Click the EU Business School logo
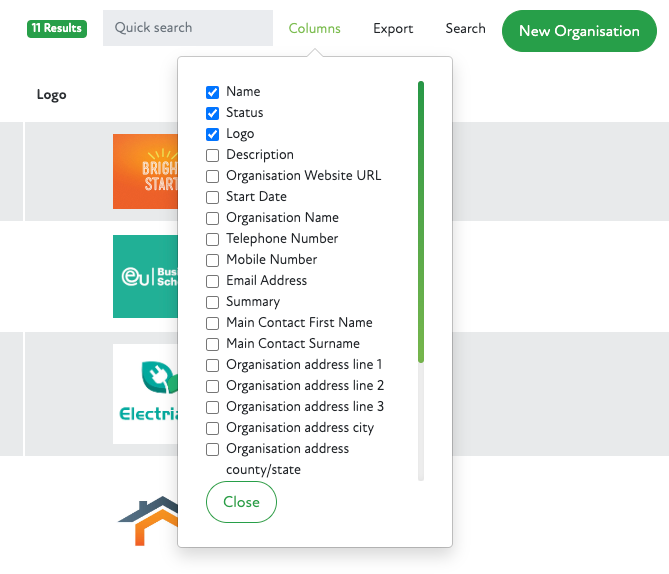The image size is (669, 574). (145, 277)
